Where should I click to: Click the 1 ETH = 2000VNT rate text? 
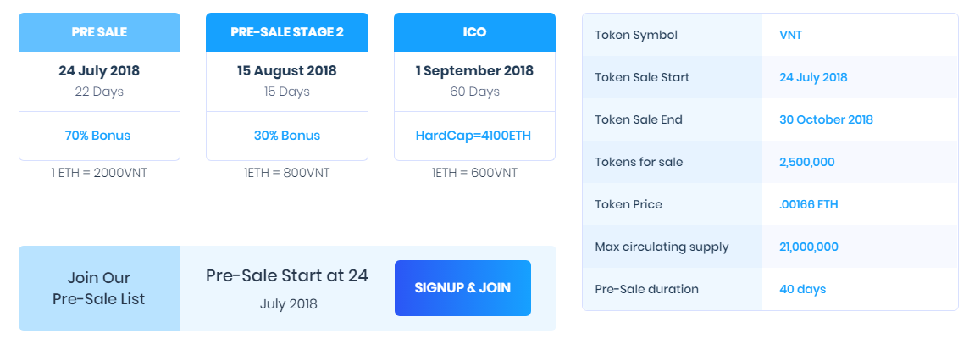[99, 173]
